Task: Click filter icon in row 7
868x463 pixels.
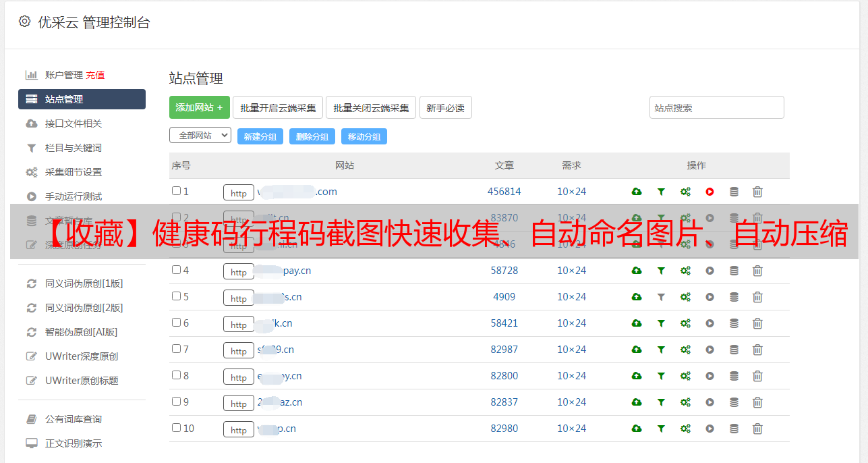Action: click(x=661, y=350)
